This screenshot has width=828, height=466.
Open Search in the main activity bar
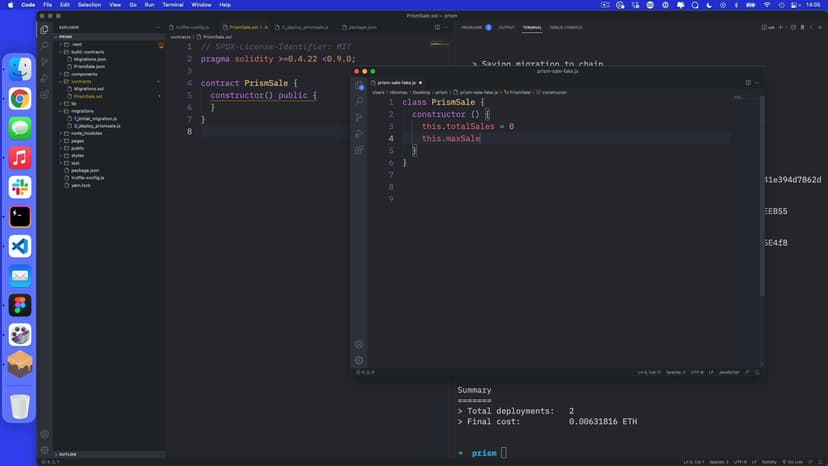coord(44,44)
